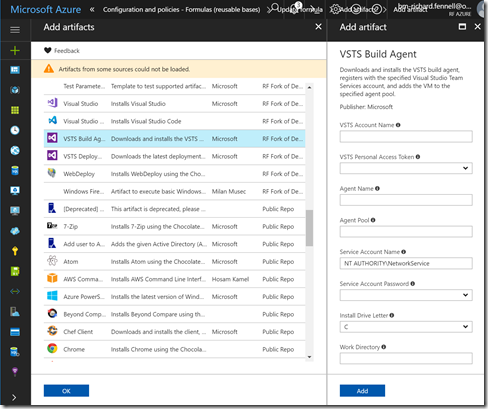Click the Beyond Compare artifact icon
488x409 pixels.
(52, 313)
